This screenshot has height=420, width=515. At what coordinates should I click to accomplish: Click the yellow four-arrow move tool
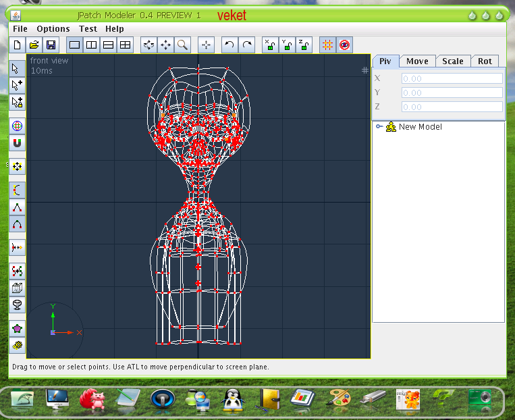[17, 166]
